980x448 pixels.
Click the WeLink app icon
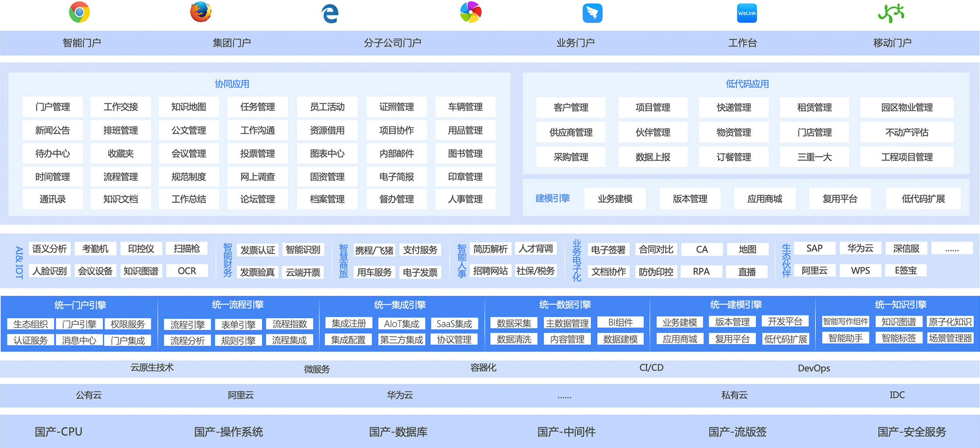point(747,13)
